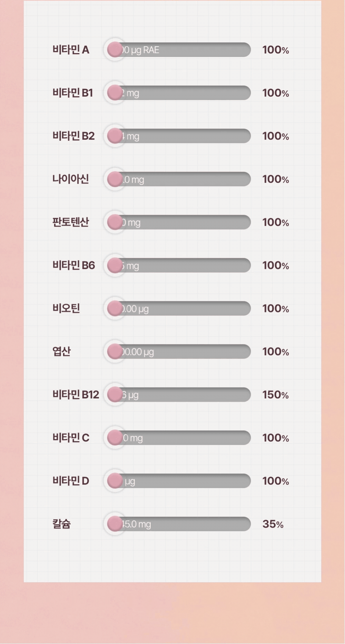Click the 판토텐산 pink slider knob

[115, 222]
